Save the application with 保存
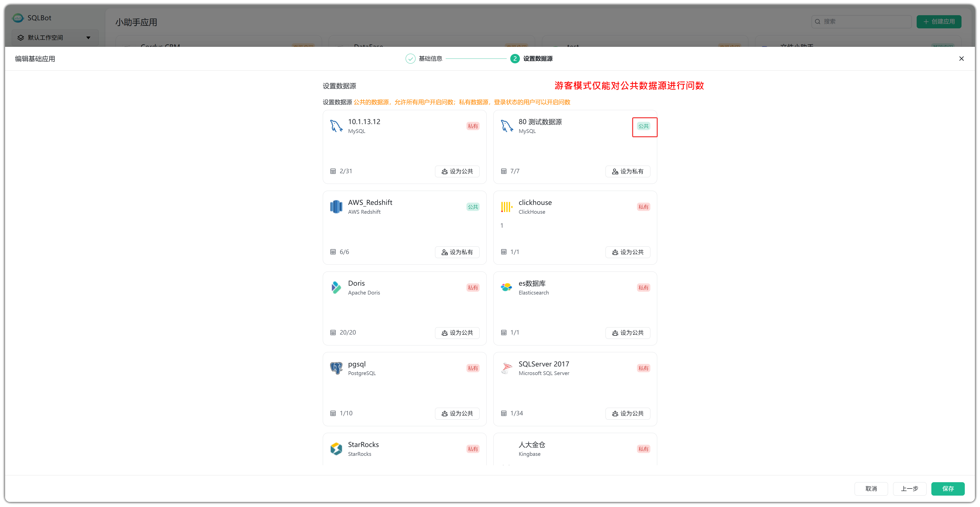 948,489
